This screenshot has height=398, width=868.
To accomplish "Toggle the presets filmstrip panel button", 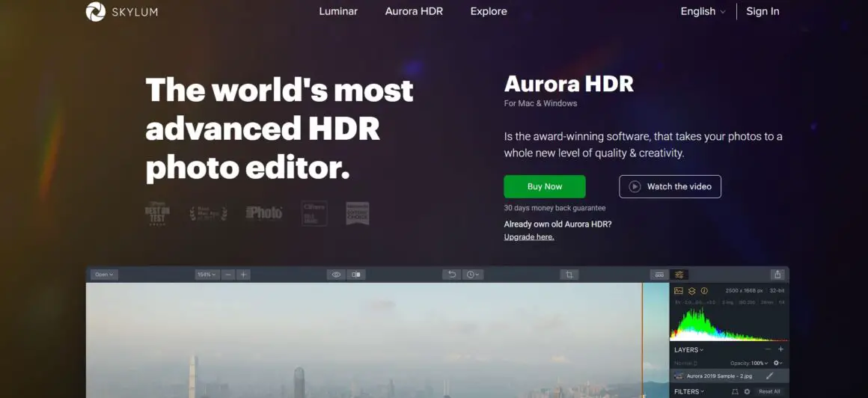I will pos(659,275).
